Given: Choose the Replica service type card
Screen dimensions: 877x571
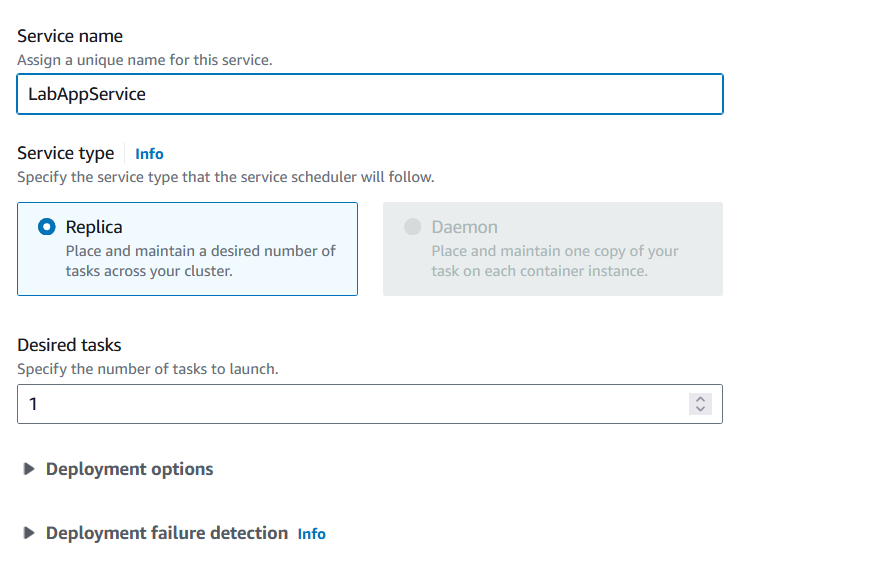Looking at the screenshot, I should click(x=187, y=249).
